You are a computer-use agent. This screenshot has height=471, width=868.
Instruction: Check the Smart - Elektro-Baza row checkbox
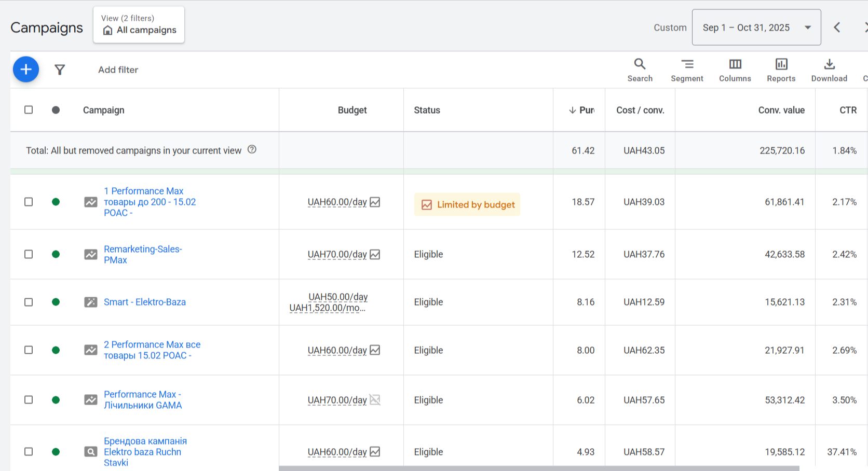pos(29,302)
